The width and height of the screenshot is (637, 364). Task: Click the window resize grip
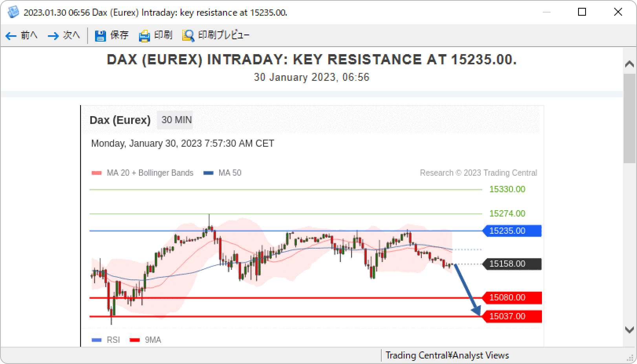click(x=631, y=357)
